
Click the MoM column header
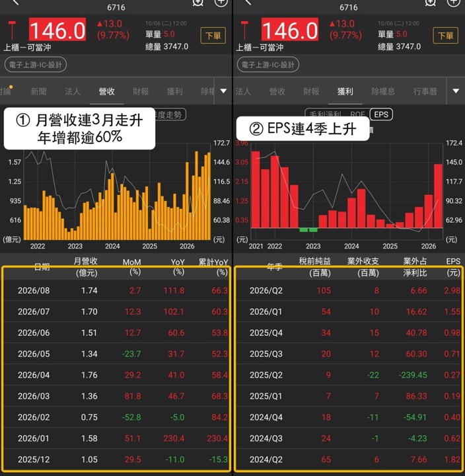point(132,266)
